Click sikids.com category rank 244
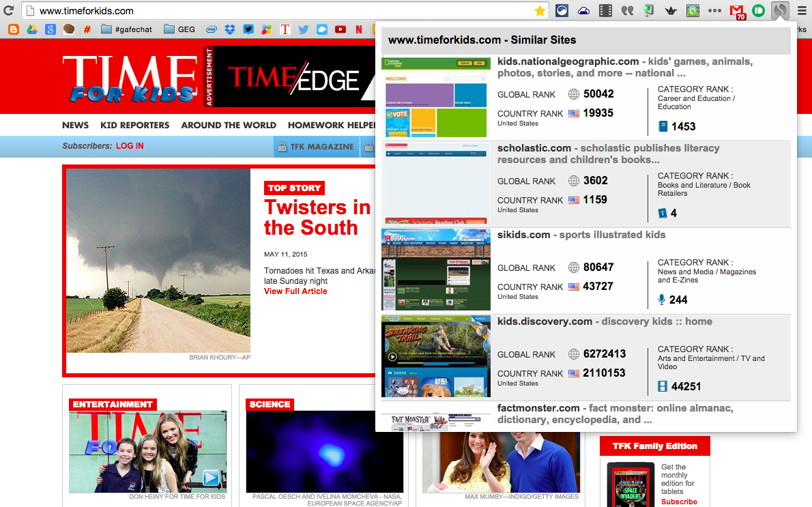Image resolution: width=812 pixels, height=507 pixels. tap(678, 300)
